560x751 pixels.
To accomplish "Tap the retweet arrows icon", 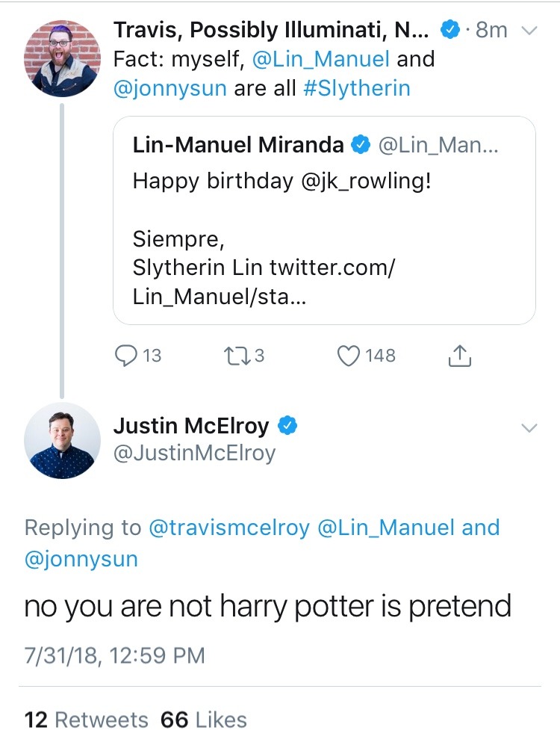I will [x=234, y=356].
